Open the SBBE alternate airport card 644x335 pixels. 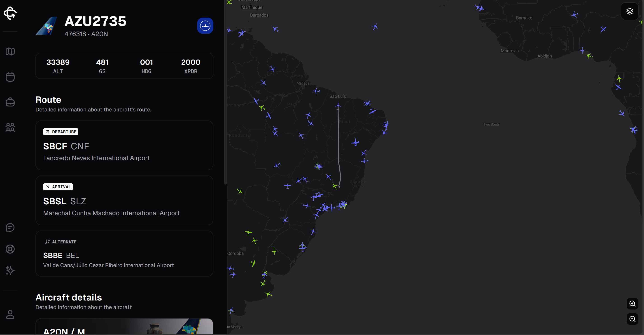(x=124, y=254)
